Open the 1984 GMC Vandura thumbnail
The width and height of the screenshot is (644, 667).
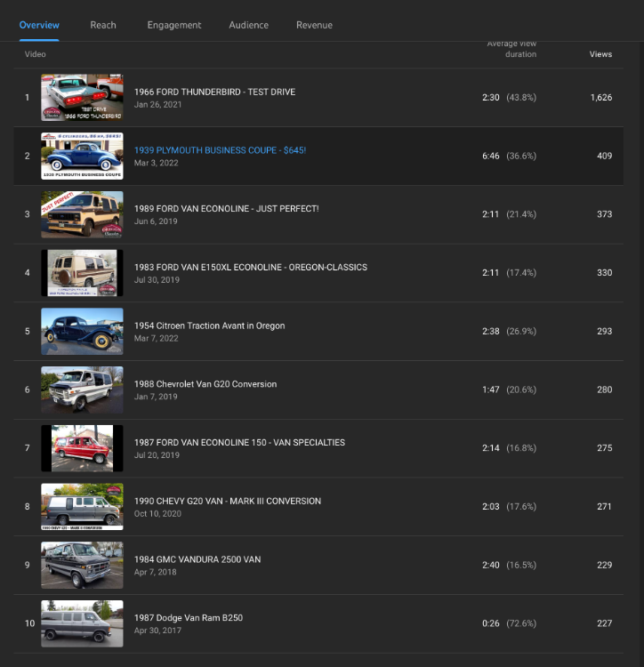point(82,566)
